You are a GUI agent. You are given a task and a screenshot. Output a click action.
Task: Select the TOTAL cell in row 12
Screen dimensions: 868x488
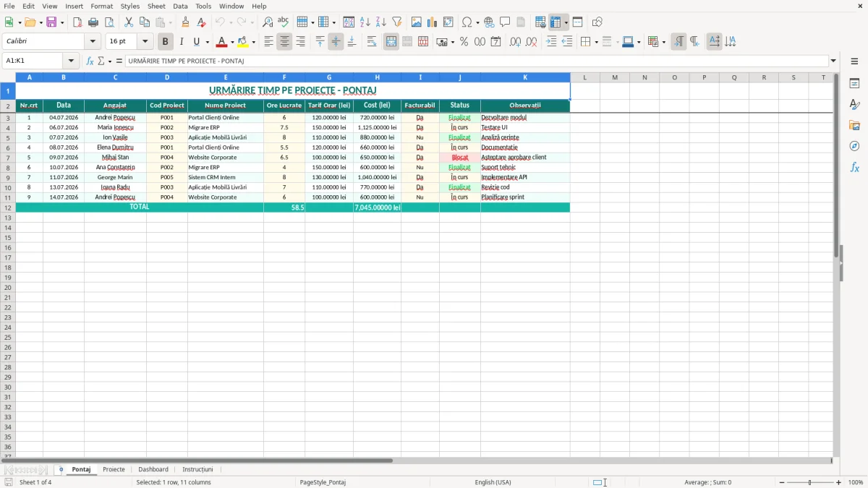[x=140, y=207]
